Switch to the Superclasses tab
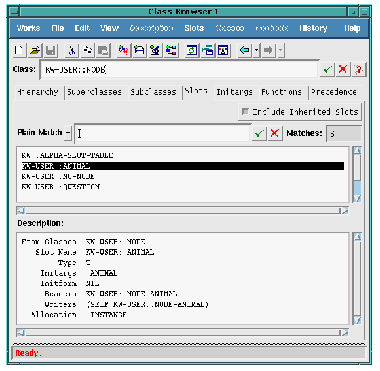Image resolution: width=380 pixels, height=371 pixels. pyautogui.click(x=94, y=92)
